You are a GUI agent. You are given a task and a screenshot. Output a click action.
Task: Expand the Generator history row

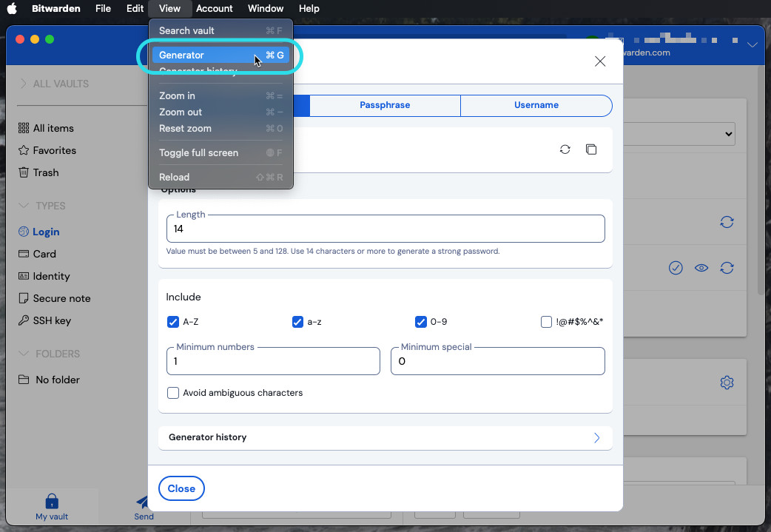point(385,437)
